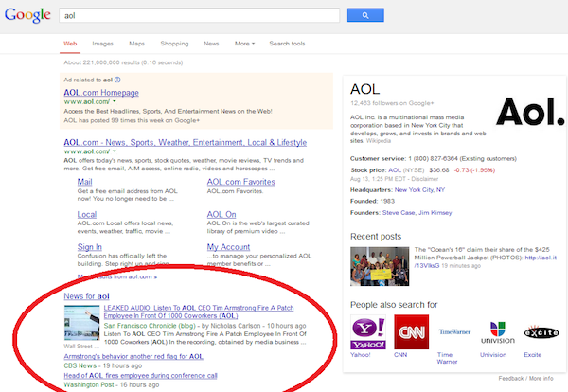The height and width of the screenshot is (392, 568).
Task: Open the Time Warner logo thumbnail
Action: point(454,331)
